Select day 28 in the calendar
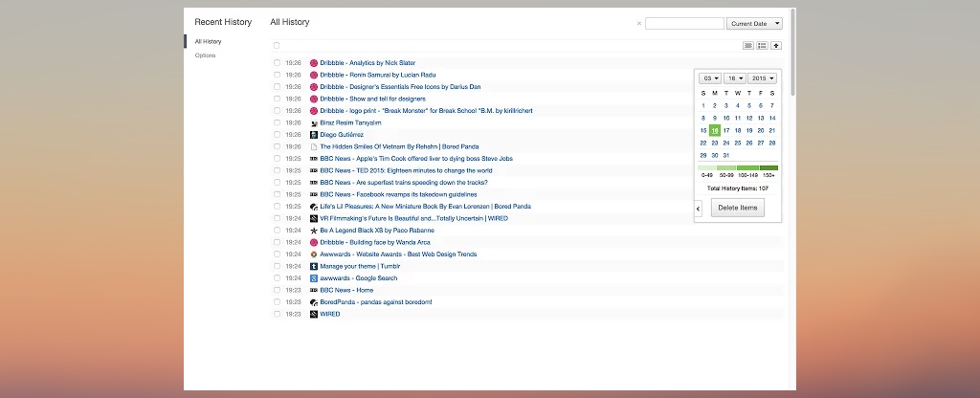 (x=772, y=144)
